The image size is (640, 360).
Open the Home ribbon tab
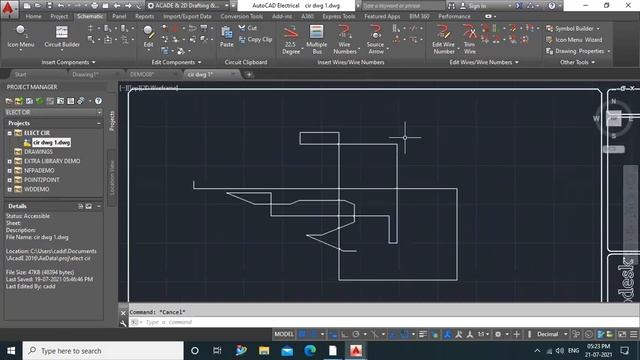[33, 16]
